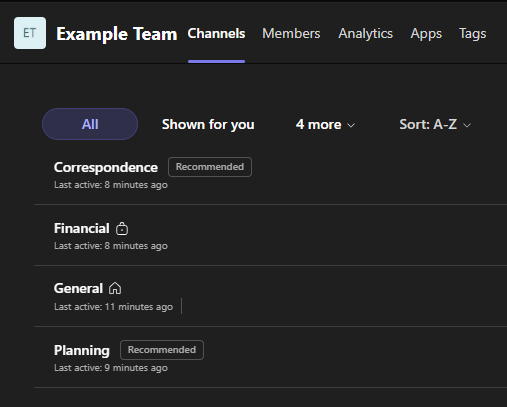Click the chevron next to 4 more

(x=351, y=125)
